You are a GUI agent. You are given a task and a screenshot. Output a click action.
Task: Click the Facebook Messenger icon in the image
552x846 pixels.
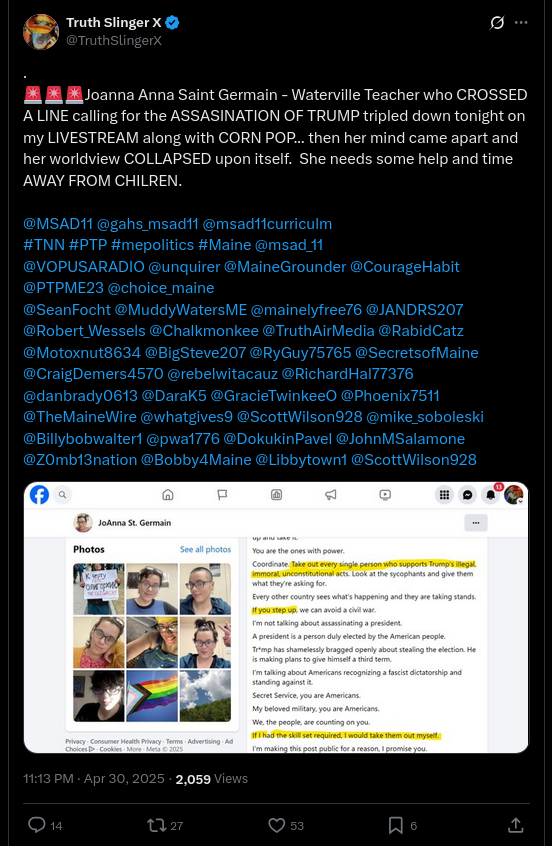click(467, 495)
